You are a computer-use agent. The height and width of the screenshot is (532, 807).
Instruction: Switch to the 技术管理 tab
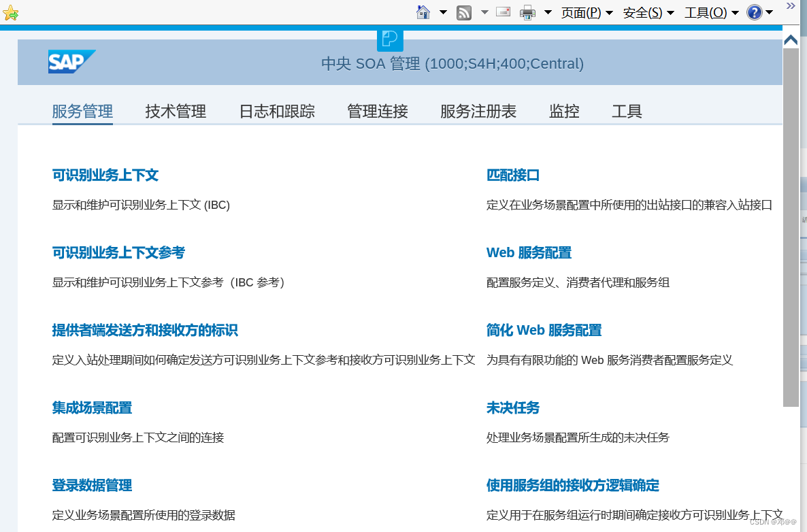coord(175,111)
